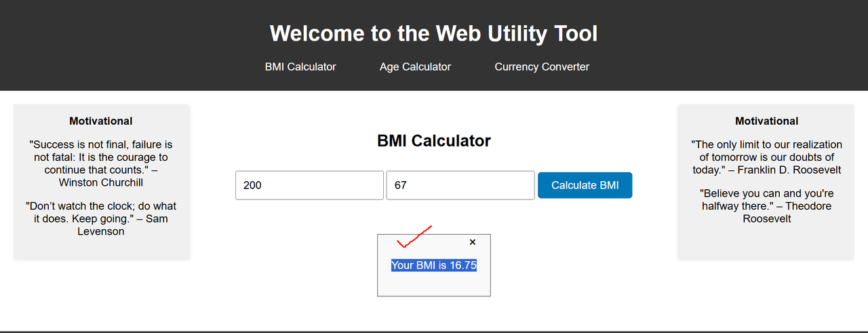868x333 pixels.
Task: Click the left panel's Motivational title
Action: [101, 121]
